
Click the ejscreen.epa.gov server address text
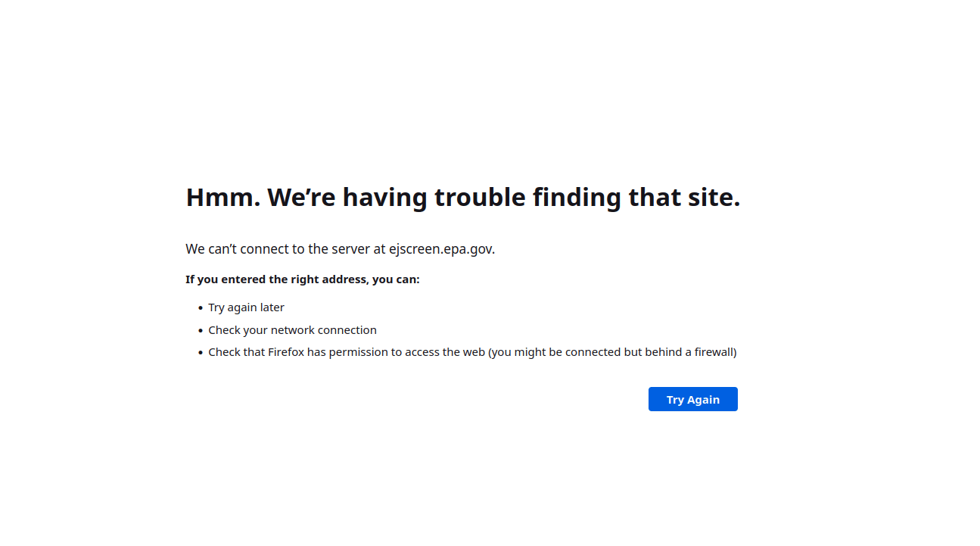(441, 249)
